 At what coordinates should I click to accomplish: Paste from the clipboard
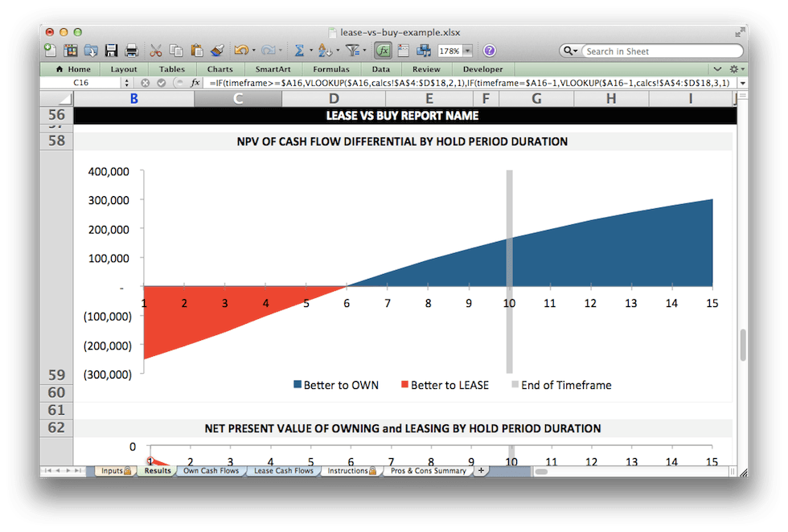pos(196,50)
